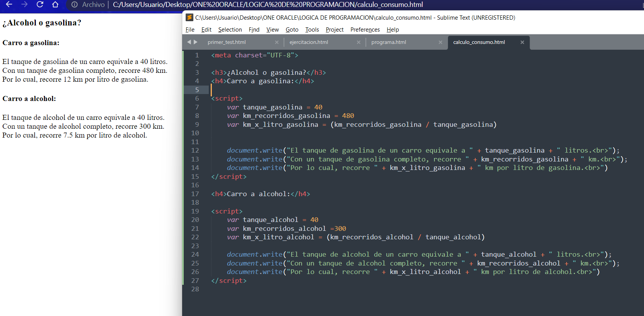Click the closing script tag on line 15

click(229, 176)
